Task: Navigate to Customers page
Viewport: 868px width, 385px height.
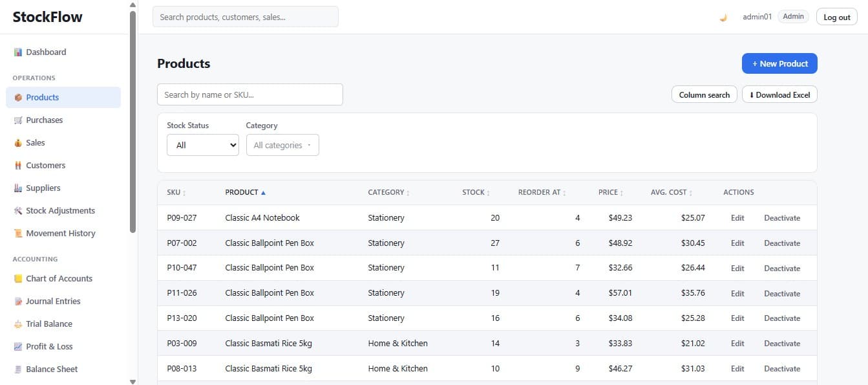Action: coord(63,165)
